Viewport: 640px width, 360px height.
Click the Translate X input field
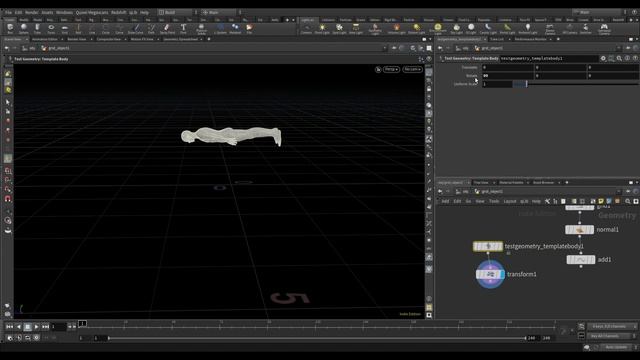pos(508,67)
